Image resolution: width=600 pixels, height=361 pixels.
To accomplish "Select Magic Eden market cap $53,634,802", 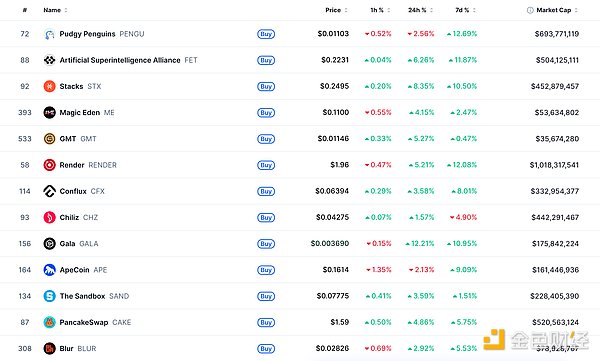I will click(557, 113).
